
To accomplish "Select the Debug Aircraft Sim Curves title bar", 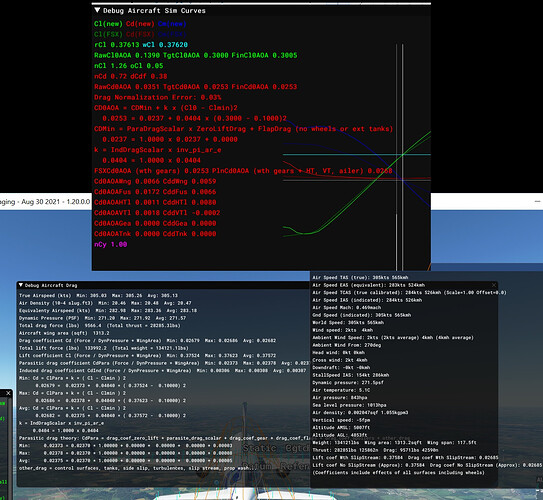I will pyautogui.click(x=261, y=10).
